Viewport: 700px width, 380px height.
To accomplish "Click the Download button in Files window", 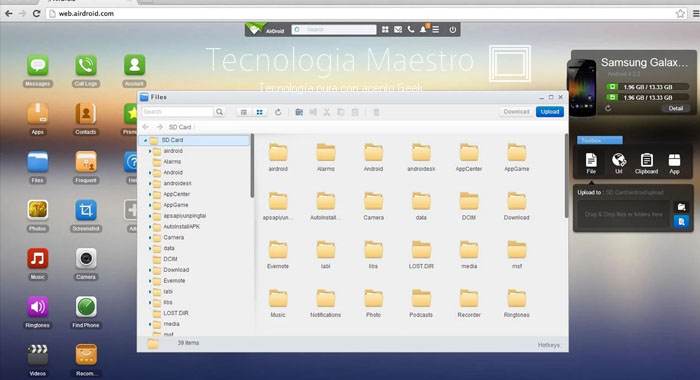I will tap(516, 112).
